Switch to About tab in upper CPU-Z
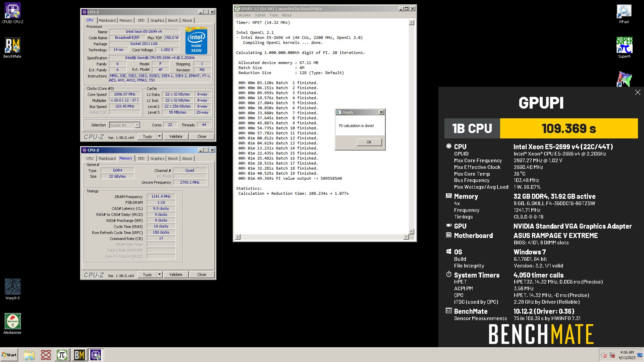The image size is (644, 362). [187, 20]
